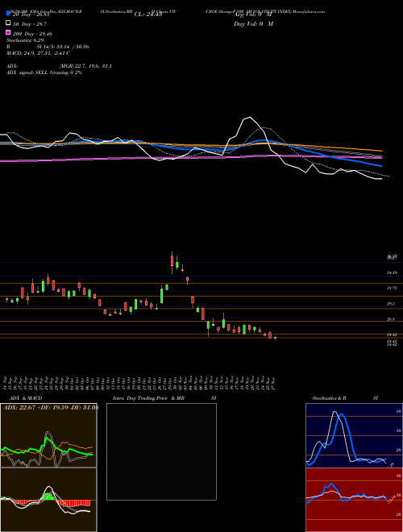Open the blue Stochastics chart panel

tap(354, 435)
